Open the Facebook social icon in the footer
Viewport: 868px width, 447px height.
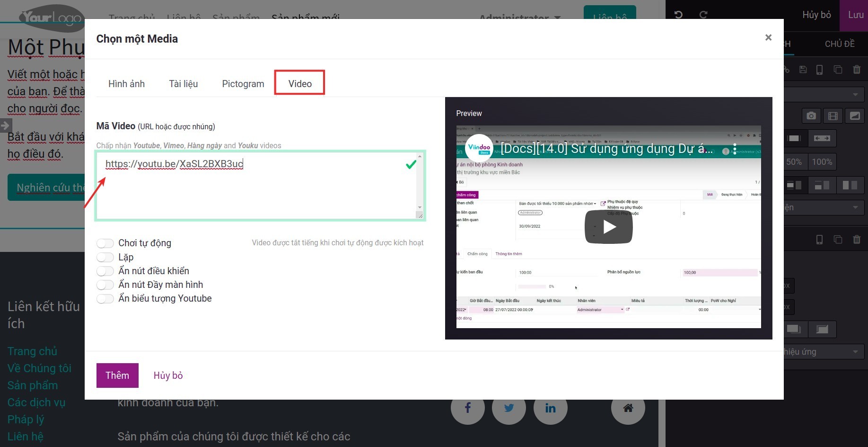tap(467, 408)
